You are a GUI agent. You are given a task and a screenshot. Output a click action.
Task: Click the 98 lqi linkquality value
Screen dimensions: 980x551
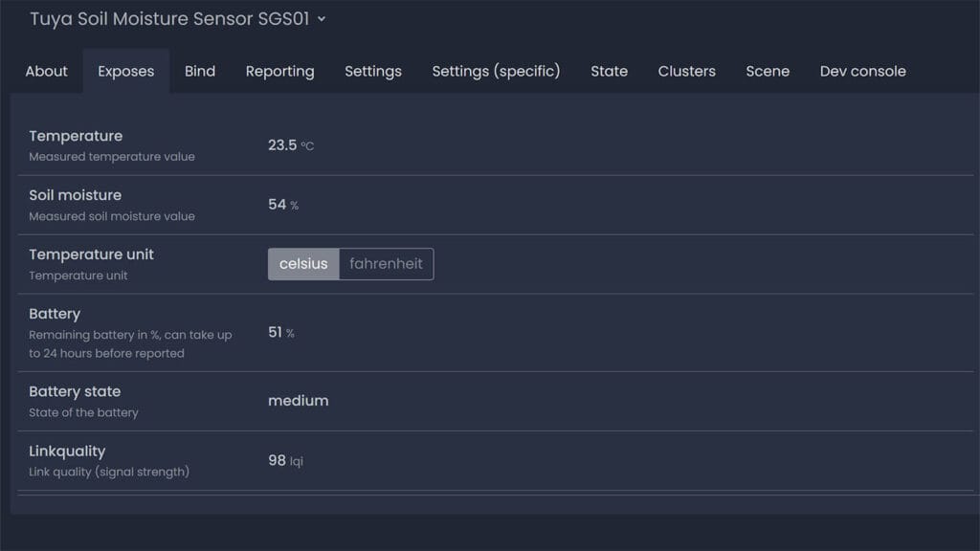[x=285, y=460]
